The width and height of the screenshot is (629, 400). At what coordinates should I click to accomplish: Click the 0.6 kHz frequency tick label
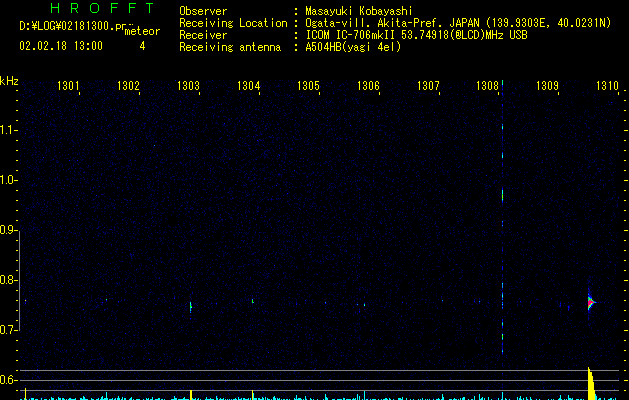(x=8, y=380)
